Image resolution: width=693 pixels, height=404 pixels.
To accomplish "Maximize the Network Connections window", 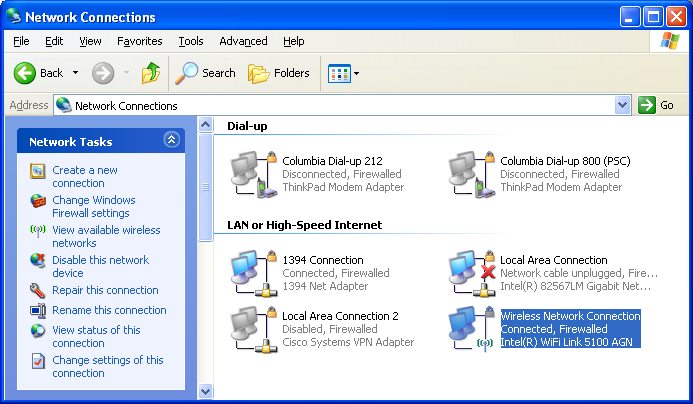I will [653, 17].
